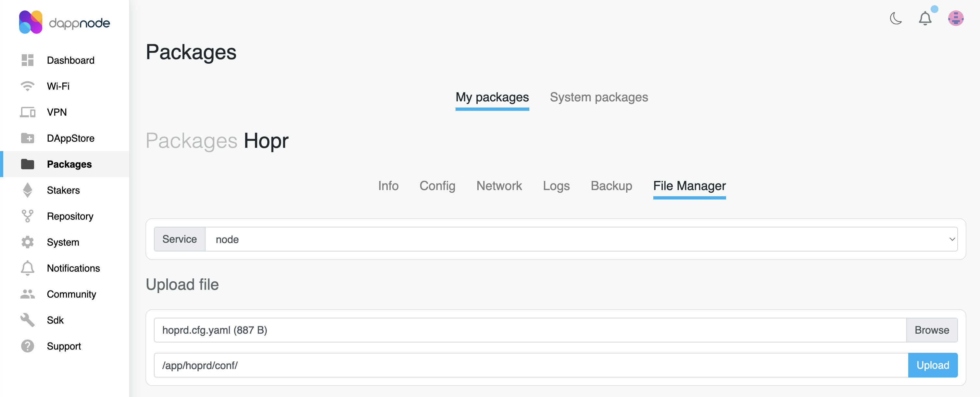The width and height of the screenshot is (980, 397).
Task: Toggle dark mode with the moon icon
Action: coord(896,18)
